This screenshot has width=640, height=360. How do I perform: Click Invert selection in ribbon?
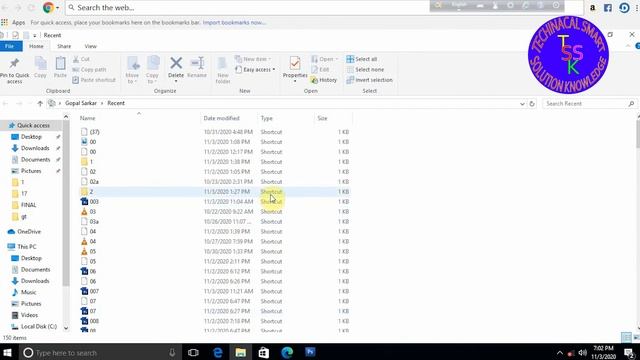point(369,80)
